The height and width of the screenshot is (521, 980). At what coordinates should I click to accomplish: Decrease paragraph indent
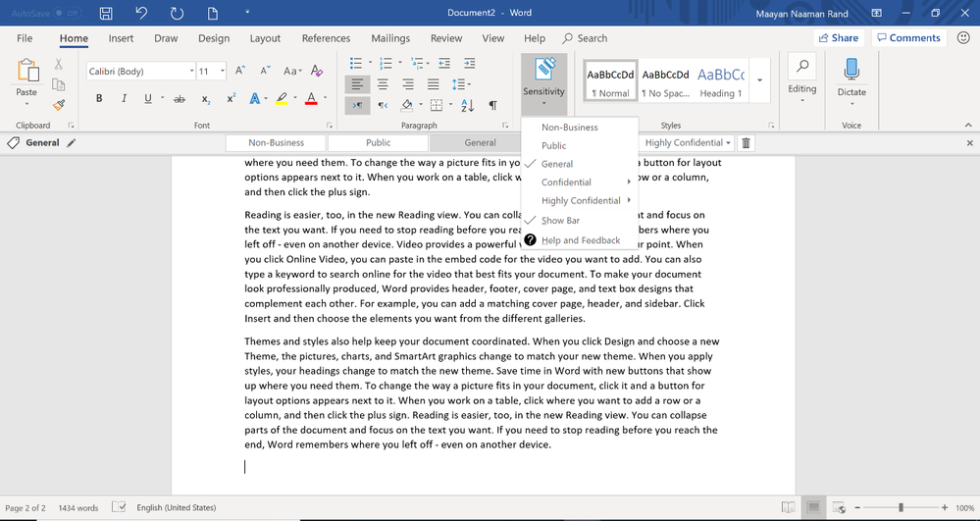pos(444,63)
